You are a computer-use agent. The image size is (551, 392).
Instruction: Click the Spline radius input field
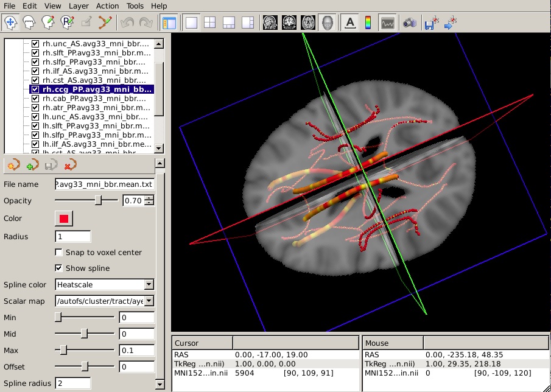pos(72,383)
